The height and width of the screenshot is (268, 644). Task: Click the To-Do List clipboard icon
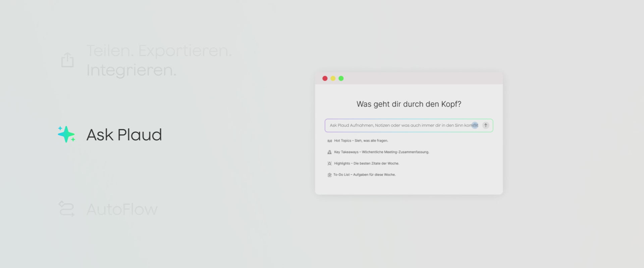click(x=329, y=175)
